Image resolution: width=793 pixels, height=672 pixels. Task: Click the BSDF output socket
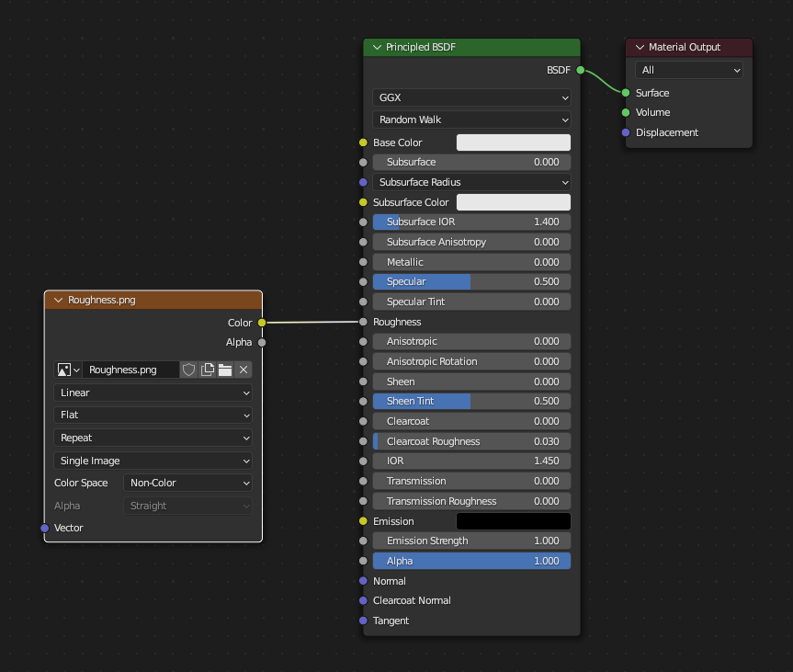[581, 70]
